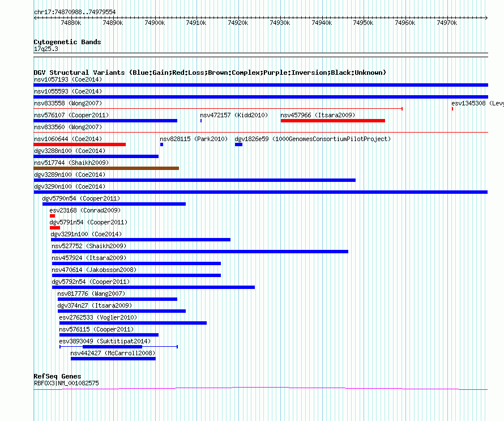The height and width of the screenshot is (421, 504).
Task: Click the nsv576115 (Cooper2011) bar
Action: (x=109, y=335)
